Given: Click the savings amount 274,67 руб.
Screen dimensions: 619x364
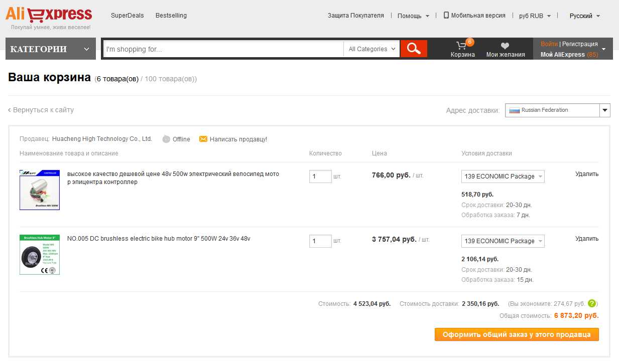Looking at the screenshot, I should click(x=569, y=304).
